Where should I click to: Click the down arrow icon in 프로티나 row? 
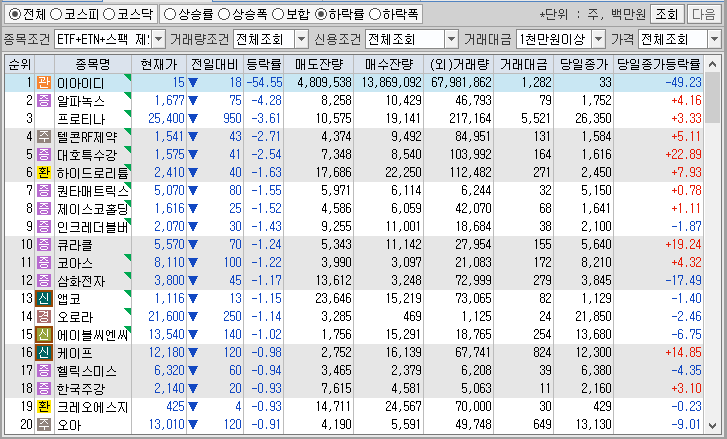193,119
